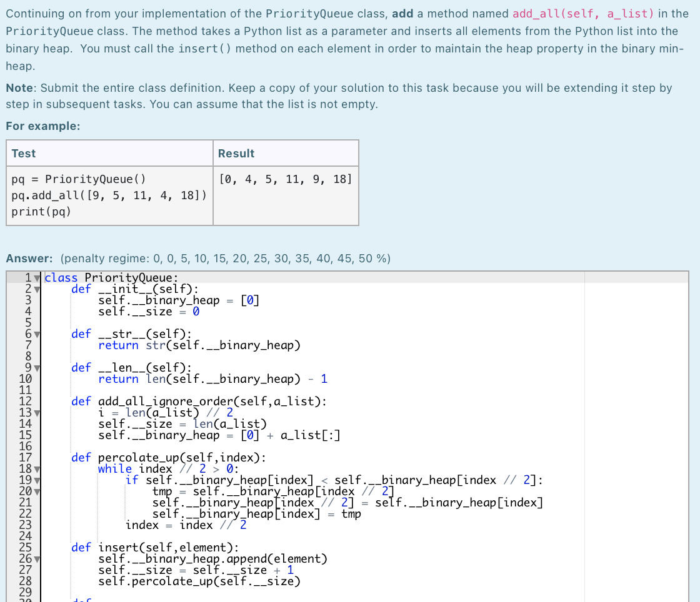Click line number 24 in the editor gutter
Image resolution: width=700 pixels, height=602 pixels.
pyautogui.click(x=26, y=536)
